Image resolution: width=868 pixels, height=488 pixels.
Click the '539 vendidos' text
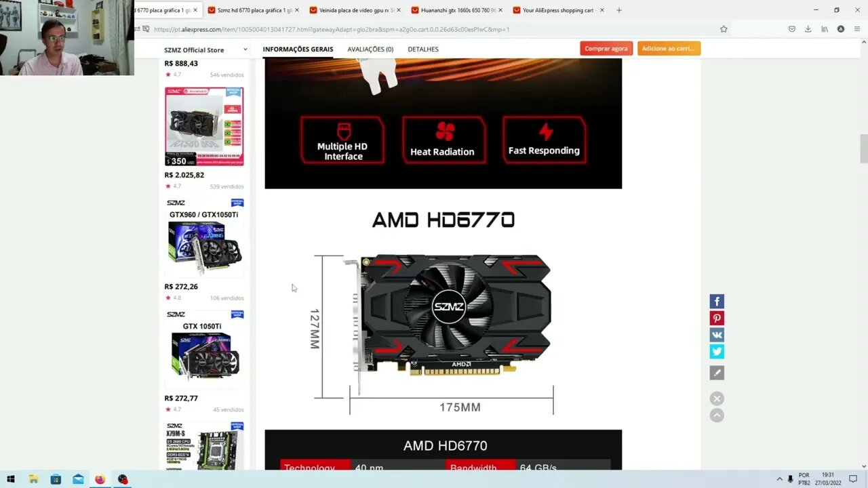226,186
